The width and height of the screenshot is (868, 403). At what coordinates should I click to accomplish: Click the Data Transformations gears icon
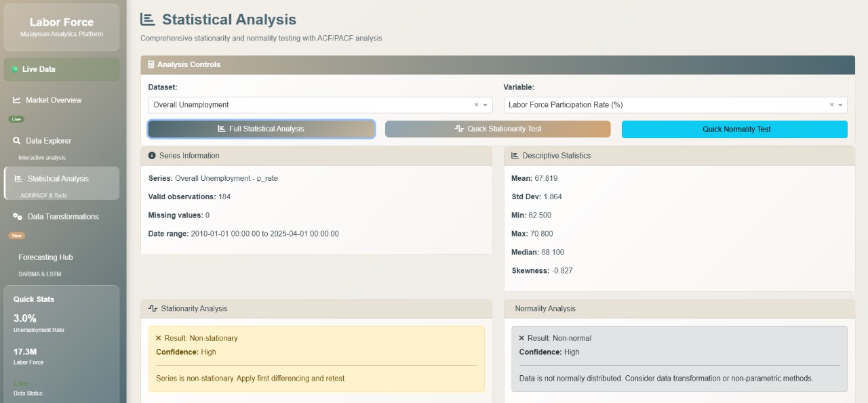point(18,217)
